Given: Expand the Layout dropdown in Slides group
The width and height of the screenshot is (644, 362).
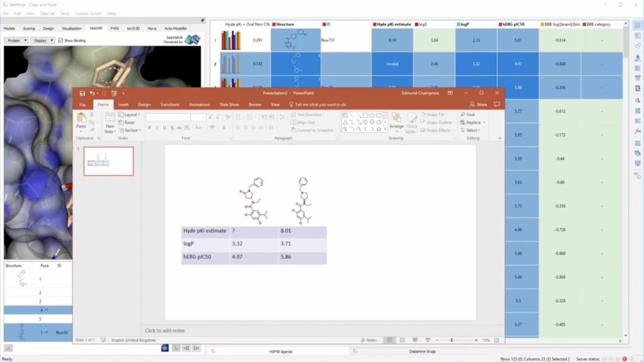Looking at the screenshot, I should 131,115.
